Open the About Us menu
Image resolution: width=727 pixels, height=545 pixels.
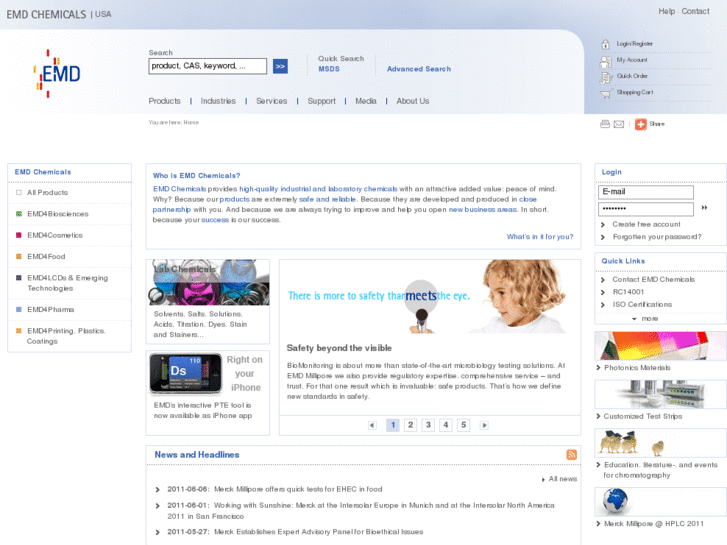413,101
